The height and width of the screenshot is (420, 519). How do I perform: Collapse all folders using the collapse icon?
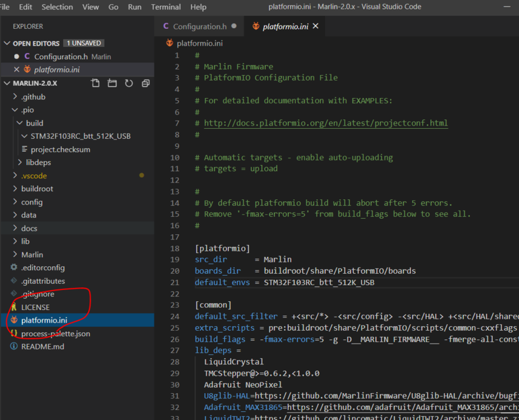[x=146, y=83]
